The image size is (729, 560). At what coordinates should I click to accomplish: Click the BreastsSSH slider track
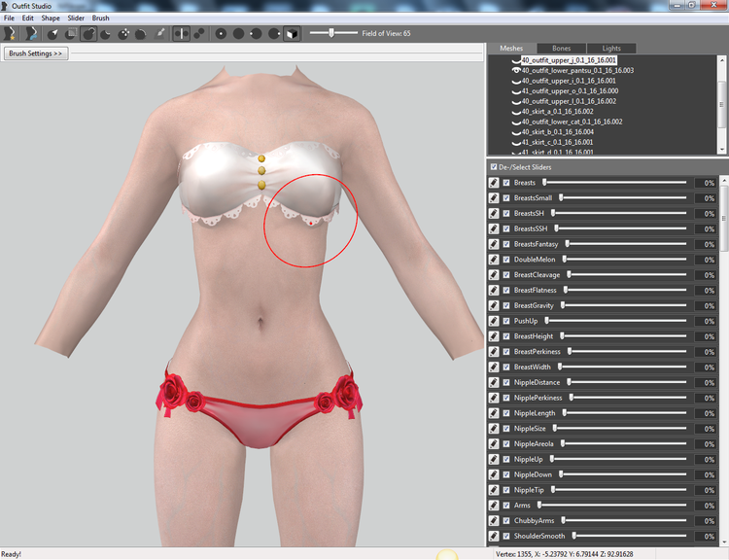click(620, 228)
